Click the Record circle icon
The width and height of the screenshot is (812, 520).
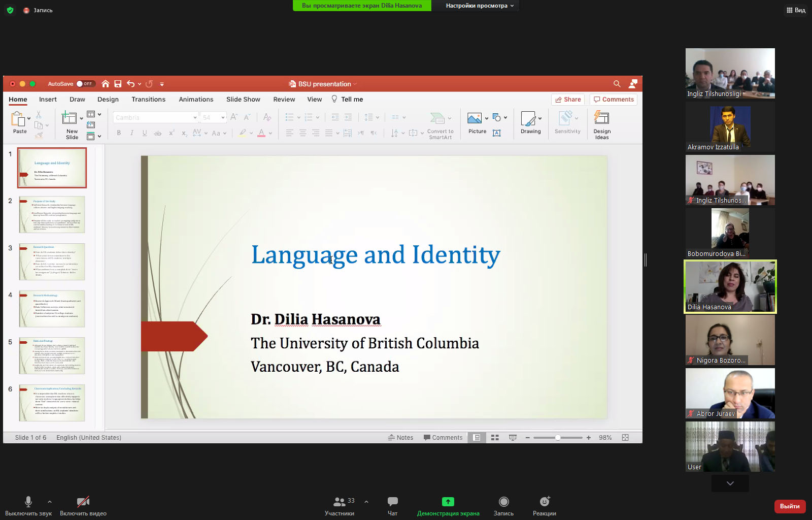[x=503, y=502]
